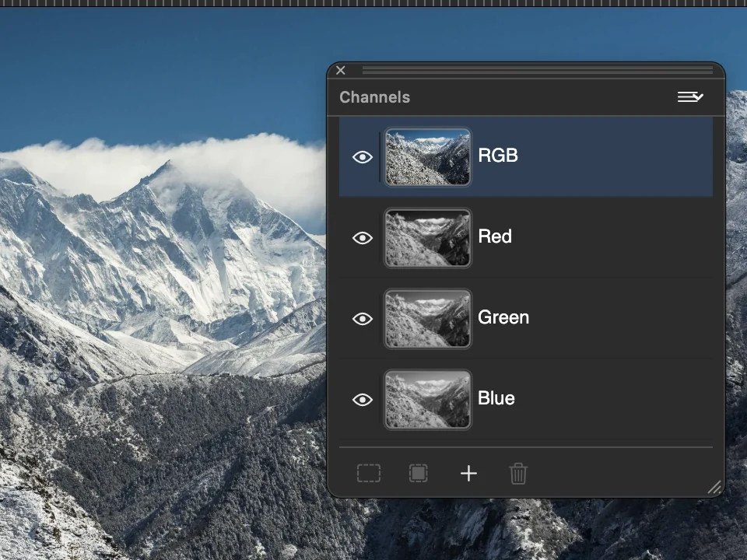Image resolution: width=747 pixels, height=560 pixels.
Task: Delete current channel using the trash icon
Action: pyautogui.click(x=518, y=474)
